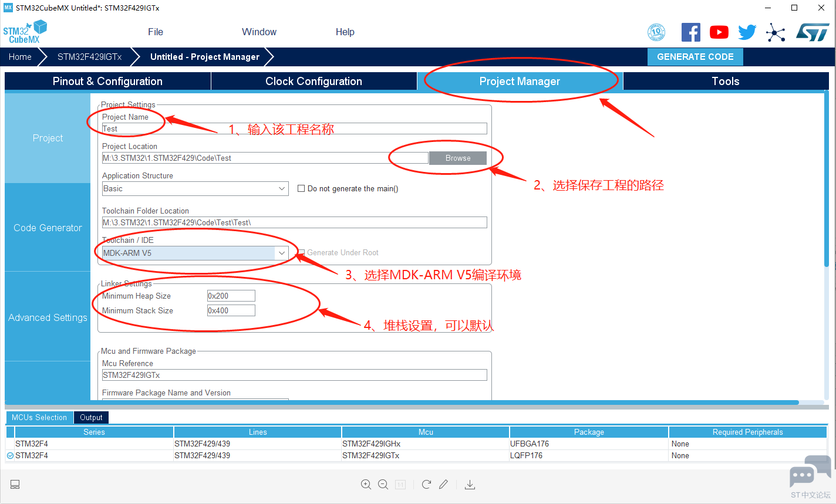Go to Home breadcrumb
Viewport: 836px width, 504px height.
point(20,57)
